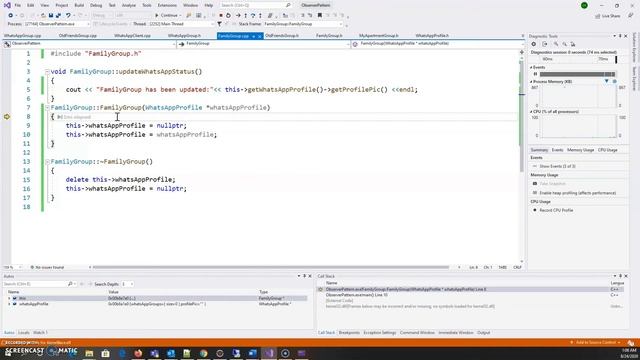Screen dimensions: 640x360
Task: Pin the Autos panel
Action: click(x=304, y=276)
